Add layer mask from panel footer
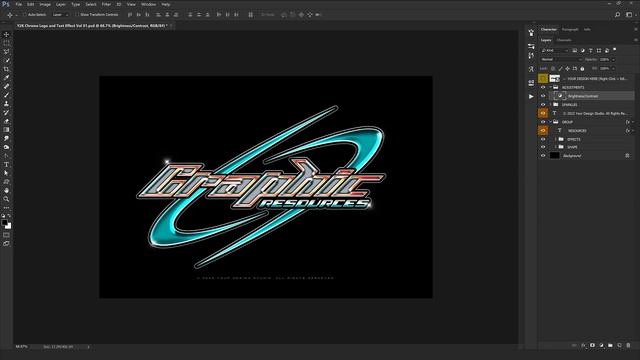640x360 pixels. tap(592, 345)
